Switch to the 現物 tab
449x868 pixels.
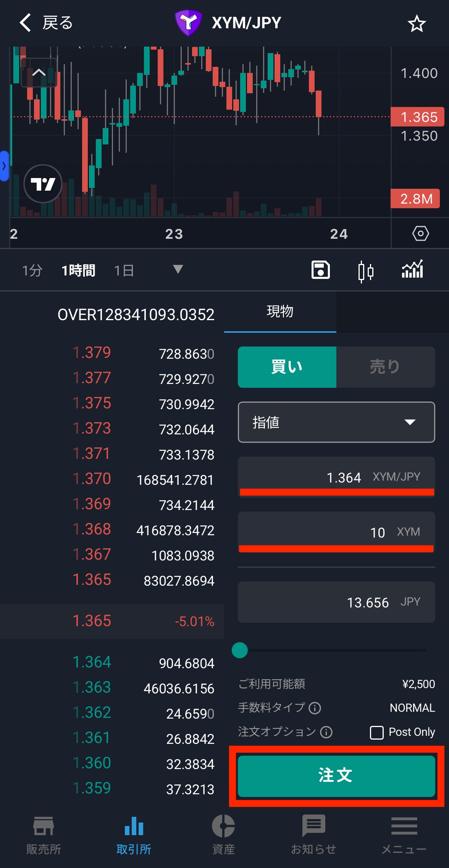280,312
